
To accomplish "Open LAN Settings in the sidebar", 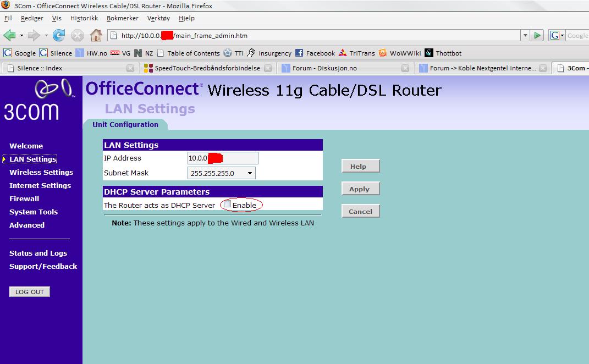I will (x=32, y=159).
